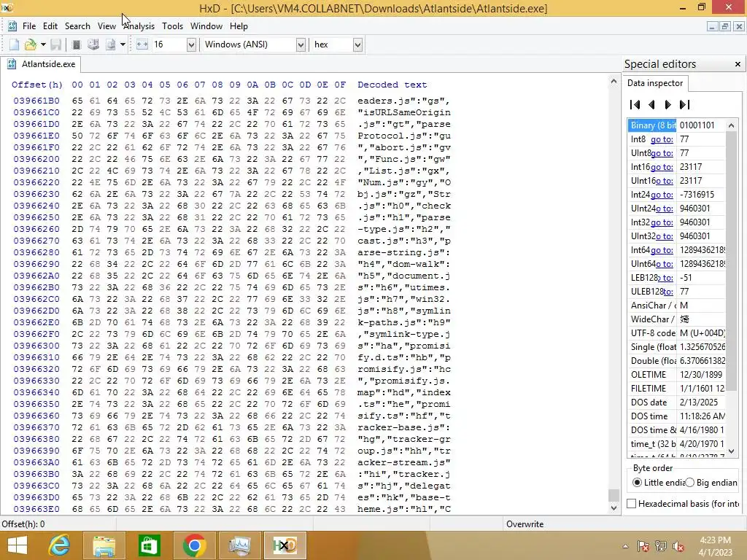Enable Hexadecimal basis checkbox
Screen dimensions: 747x560
point(632,503)
